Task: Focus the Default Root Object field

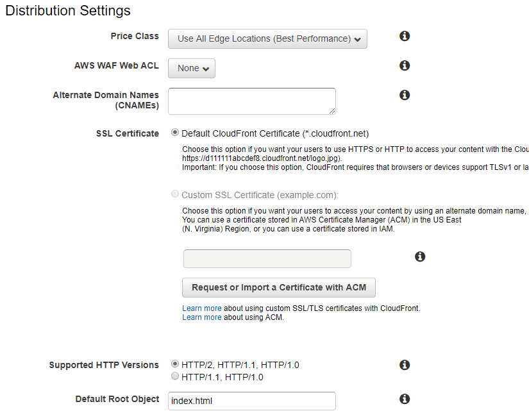Action: coord(251,401)
